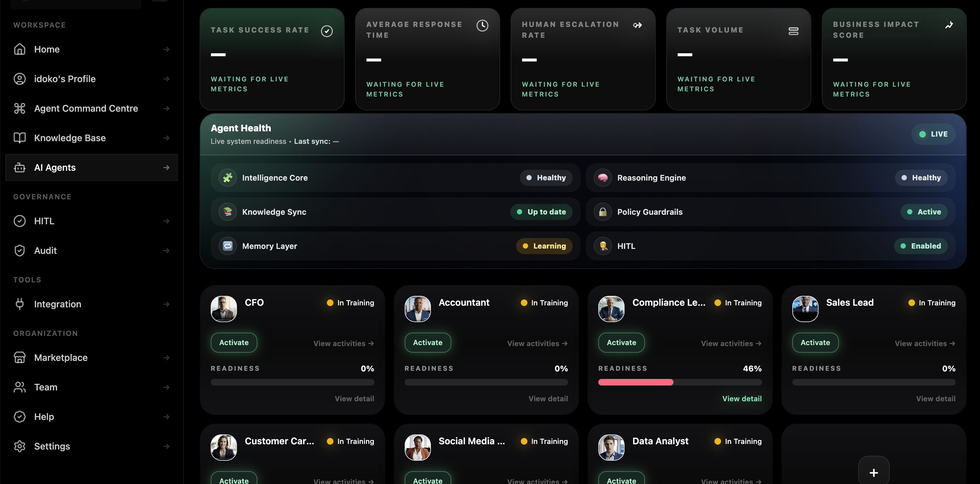Click the Settings gear icon

(19, 446)
